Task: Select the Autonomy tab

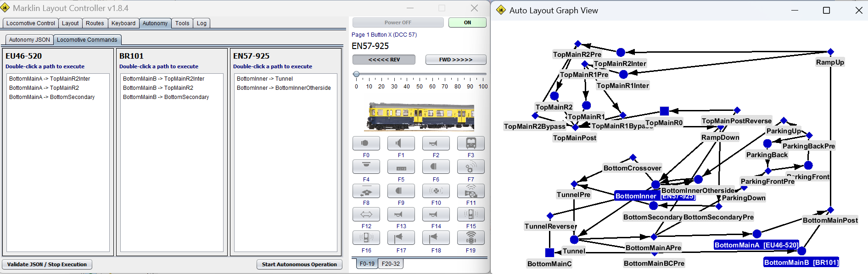Action: [x=155, y=23]
